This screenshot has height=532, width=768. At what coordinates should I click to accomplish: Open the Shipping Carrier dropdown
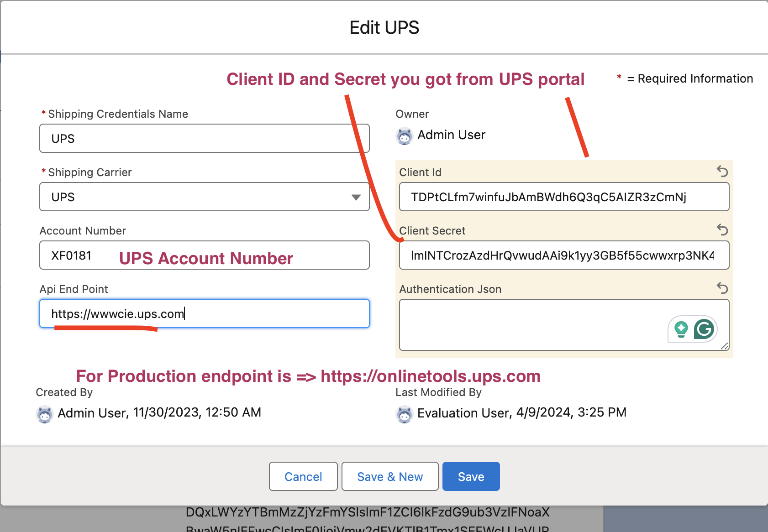[x=356, y=197]
